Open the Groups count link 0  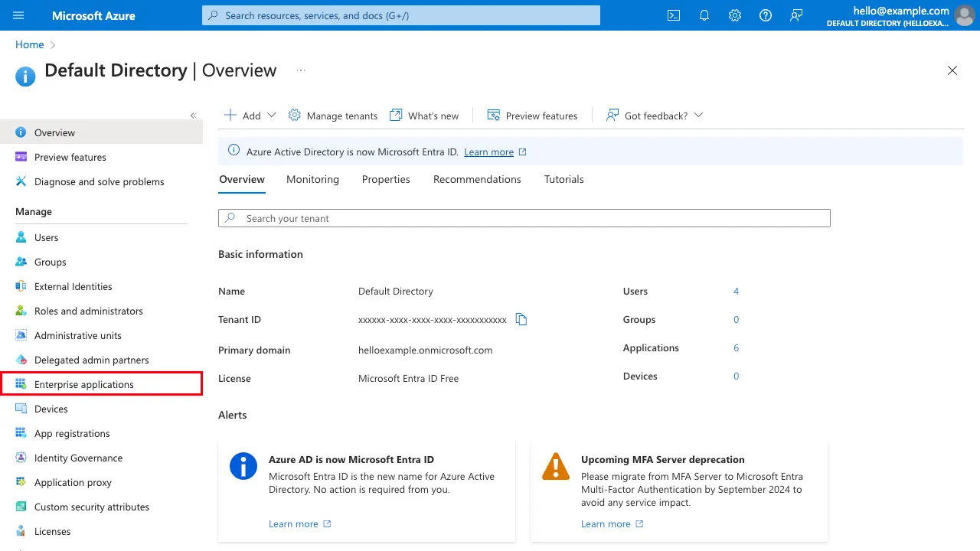(736, 319)
